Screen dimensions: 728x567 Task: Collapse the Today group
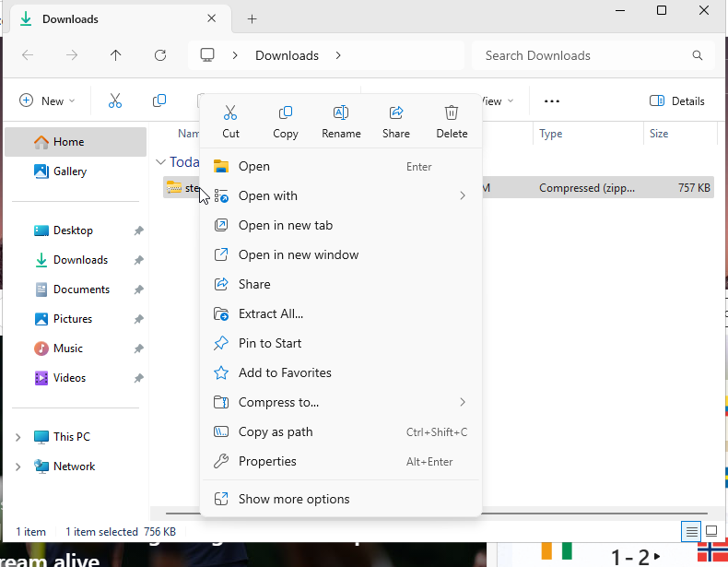tap(160, 161)
